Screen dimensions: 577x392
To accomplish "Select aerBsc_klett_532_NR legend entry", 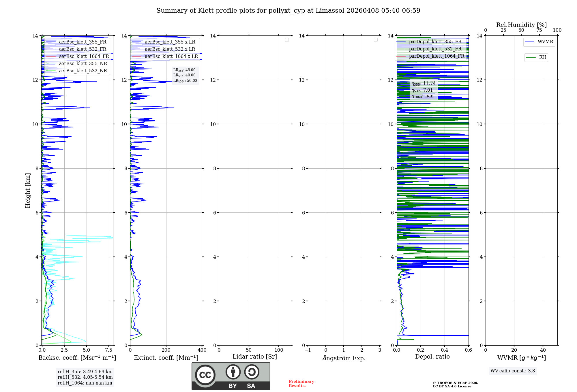I will [x=83, y=71].
